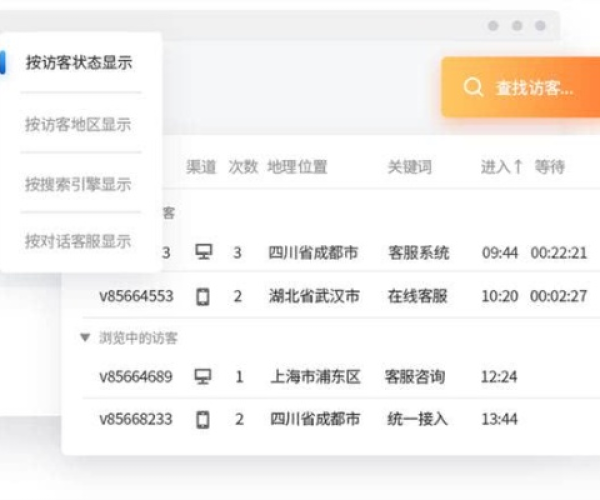The height and width of the screenshot is (500, 600).
Task: Open visitor v85664553
Action: 136,296
